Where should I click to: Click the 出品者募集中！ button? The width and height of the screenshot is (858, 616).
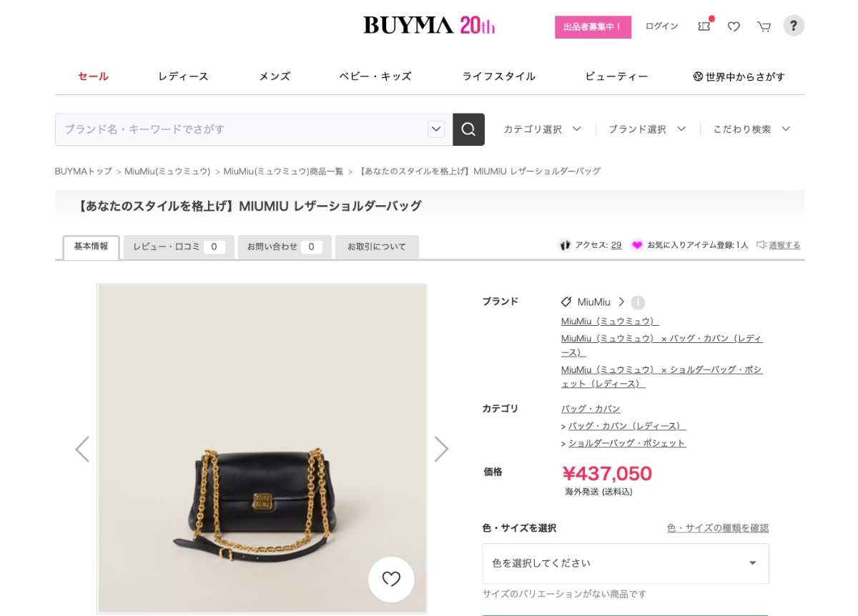[x=593, y=27]
